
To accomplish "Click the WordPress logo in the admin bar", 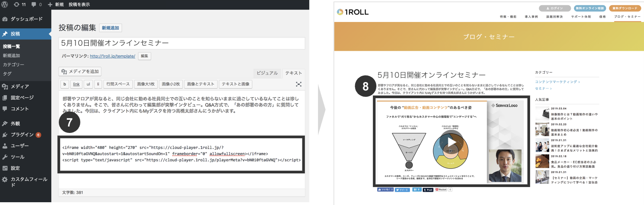I will coord(5,4).
